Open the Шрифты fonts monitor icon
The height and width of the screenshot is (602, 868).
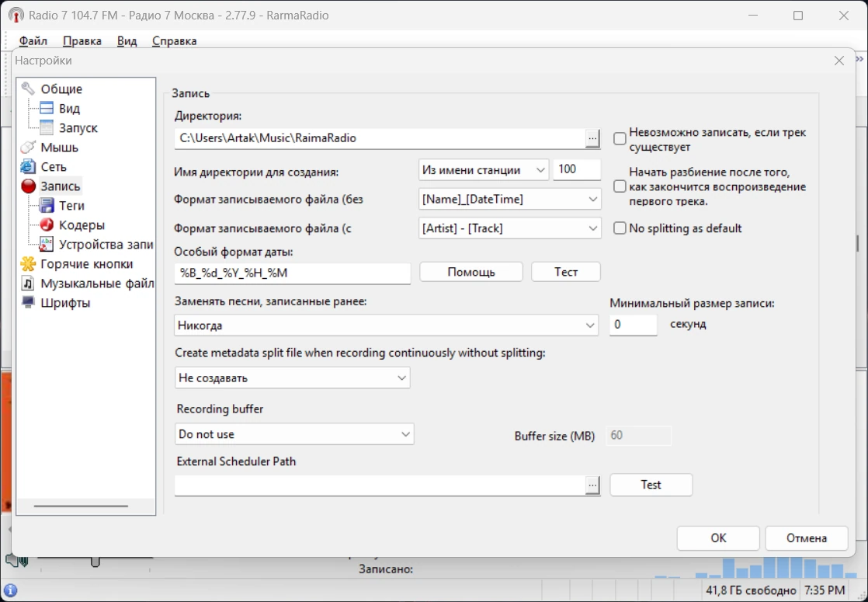[28, 302]
